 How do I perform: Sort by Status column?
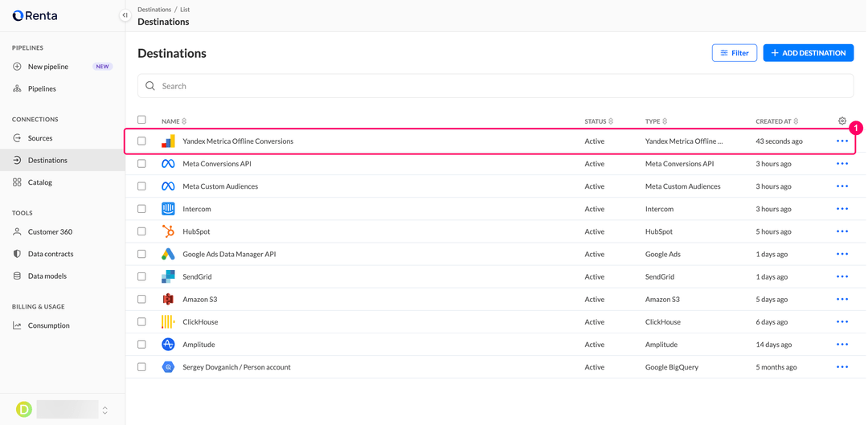pos(599,121)
